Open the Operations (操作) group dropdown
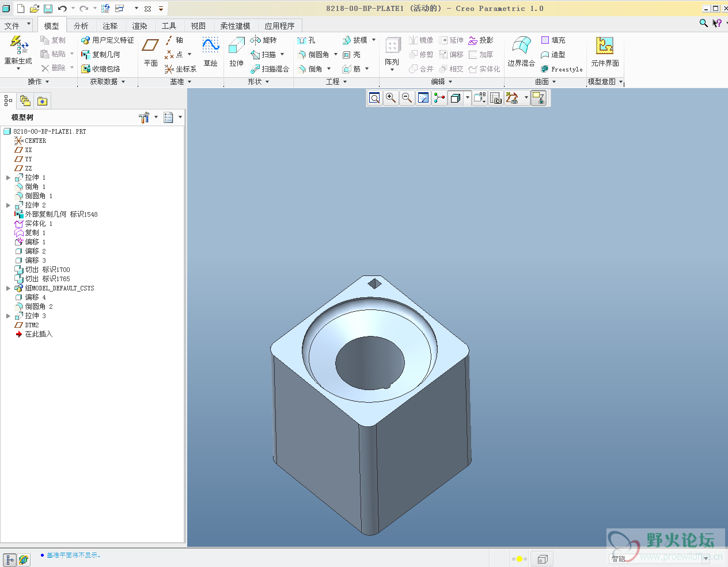Image resolution: width=728 pixels, height=567 pixels. pos(39,82)
